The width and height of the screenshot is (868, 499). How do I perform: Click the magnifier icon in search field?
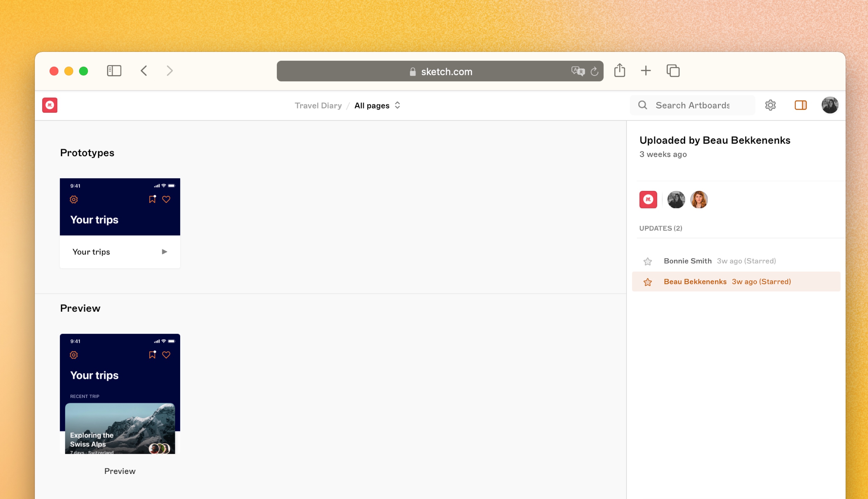tap(642, 105)
